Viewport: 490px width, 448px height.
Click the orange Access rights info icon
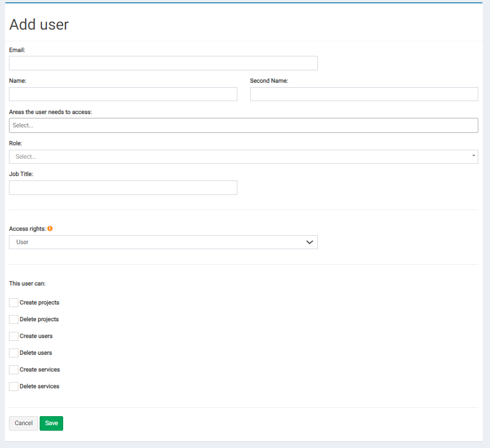50,228
